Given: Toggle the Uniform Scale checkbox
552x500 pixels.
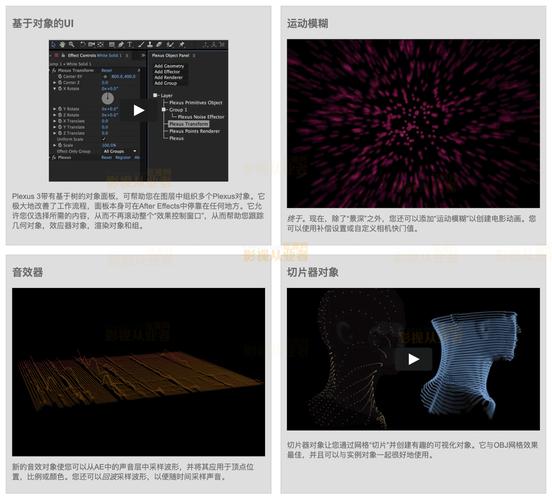Looking at the screenshot, I should tap(104, 139).
